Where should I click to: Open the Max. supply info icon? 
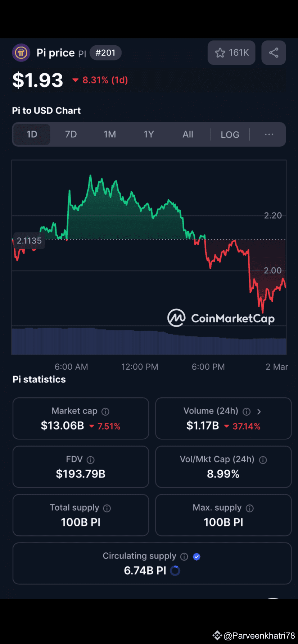tap(249, 508)
